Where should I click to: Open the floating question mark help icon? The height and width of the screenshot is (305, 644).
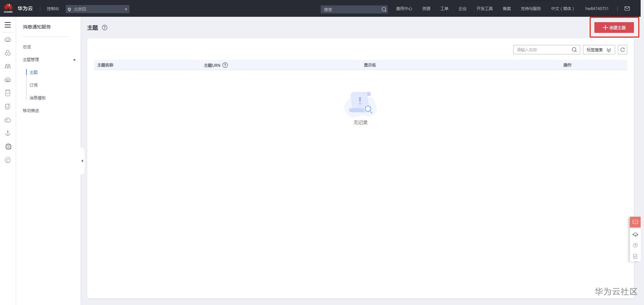[x=635, y=245]
